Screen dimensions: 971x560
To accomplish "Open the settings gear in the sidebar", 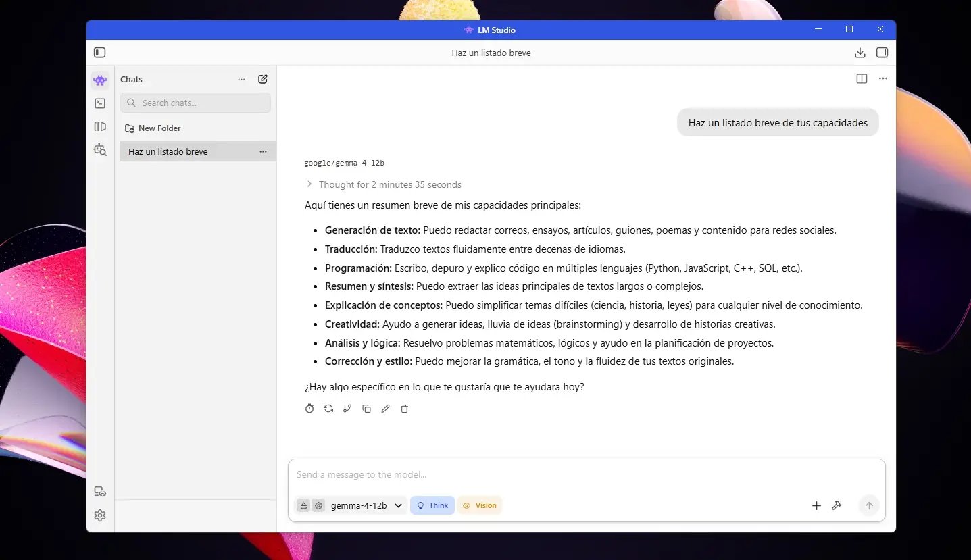I will click(100, 515).
